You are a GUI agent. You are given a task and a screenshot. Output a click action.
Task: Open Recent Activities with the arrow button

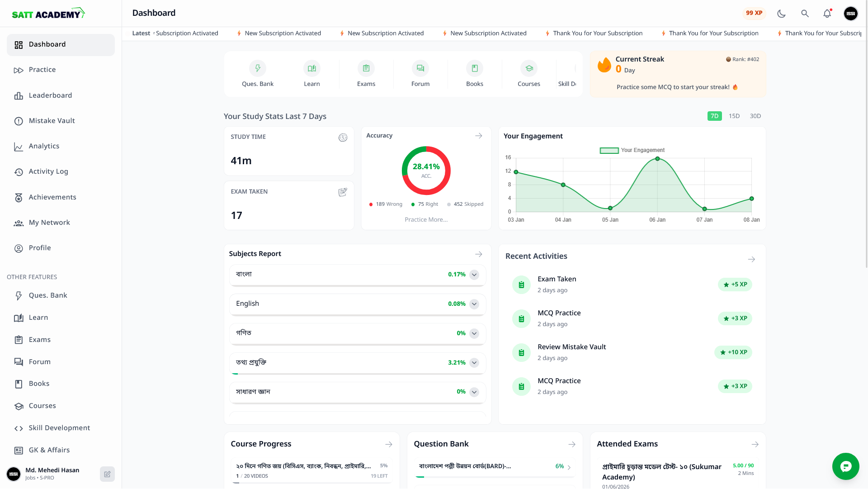(x=751, y=259)
